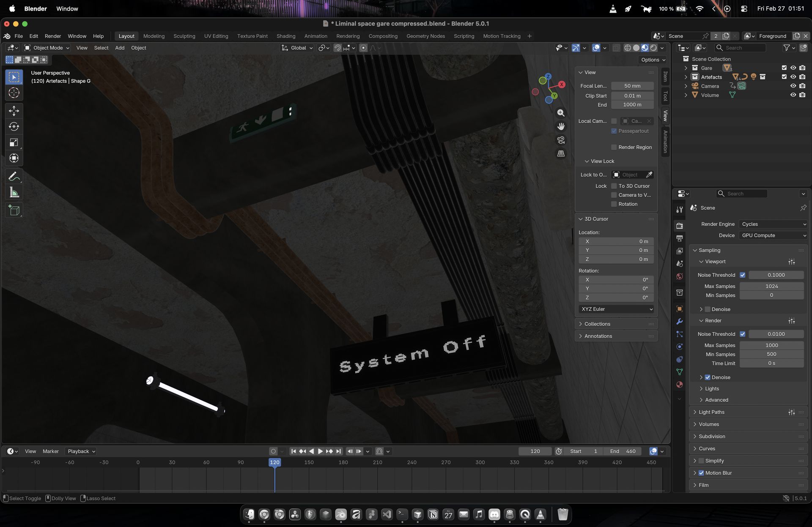Open the Render menu

(53, 36)
